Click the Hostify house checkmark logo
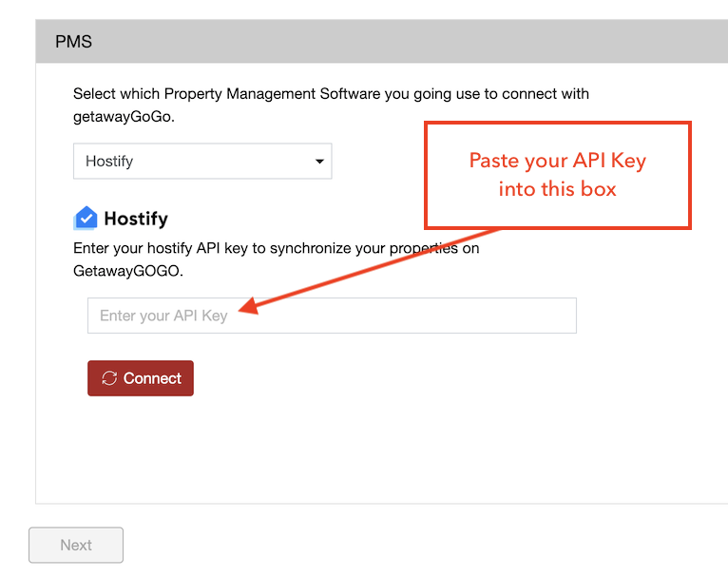The height and width of the screenshot is (576, 728). click(86, 218)
